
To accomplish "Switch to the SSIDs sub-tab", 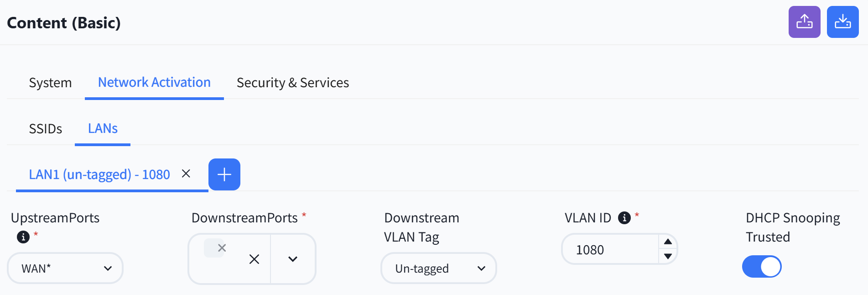I will (x=46, y=129).
